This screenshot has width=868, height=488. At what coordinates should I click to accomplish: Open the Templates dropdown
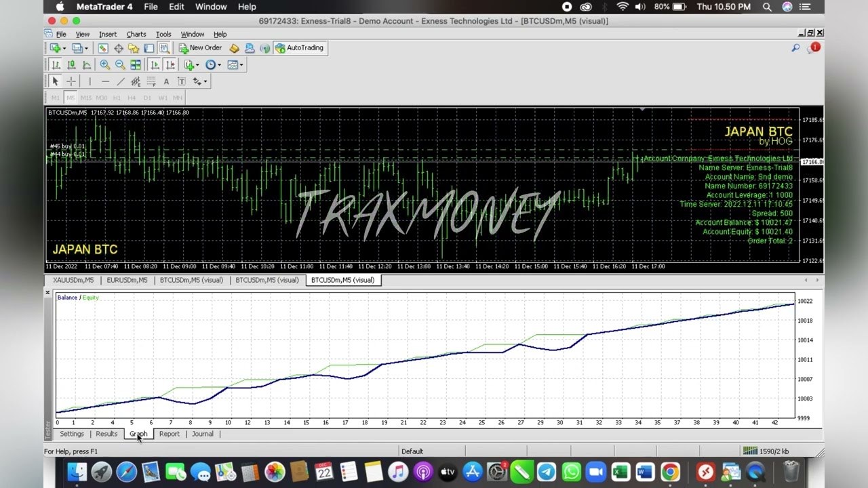[x=235, y=65]
